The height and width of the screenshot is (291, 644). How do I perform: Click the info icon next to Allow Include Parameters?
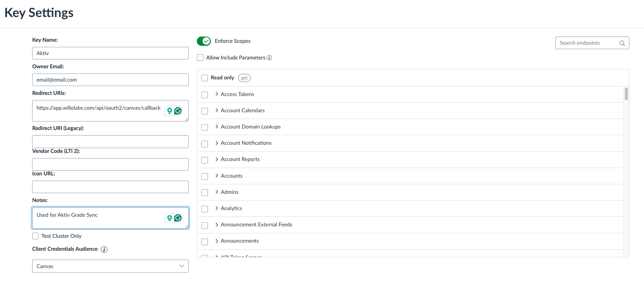coord(270,58)
